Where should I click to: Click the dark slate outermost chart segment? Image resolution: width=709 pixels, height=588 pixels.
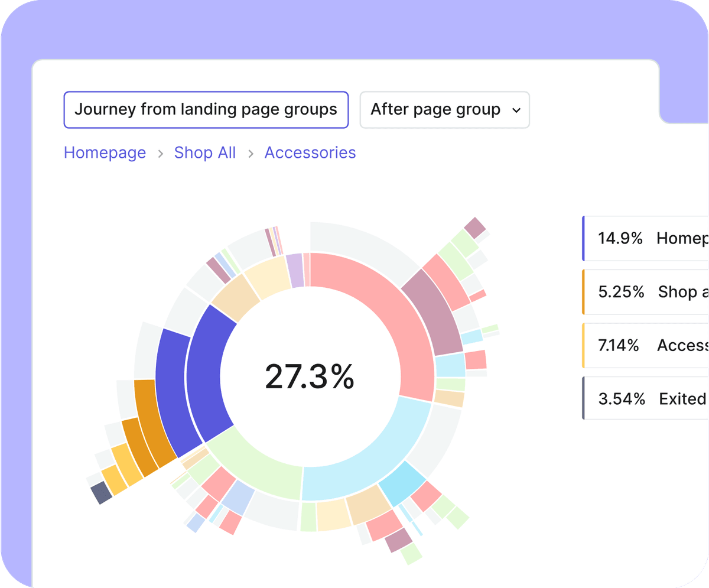[102, 493]
